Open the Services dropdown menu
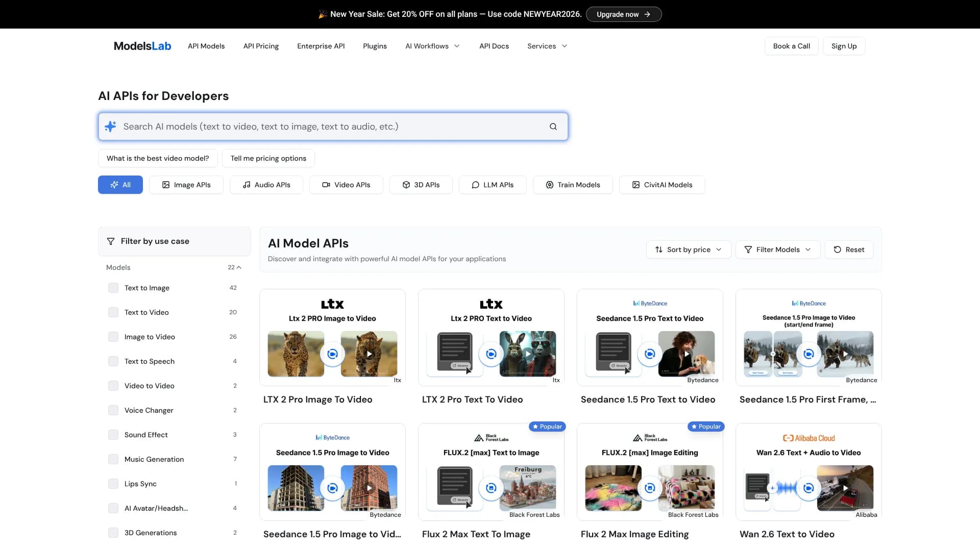980x551 pixels. pos(547,46)
